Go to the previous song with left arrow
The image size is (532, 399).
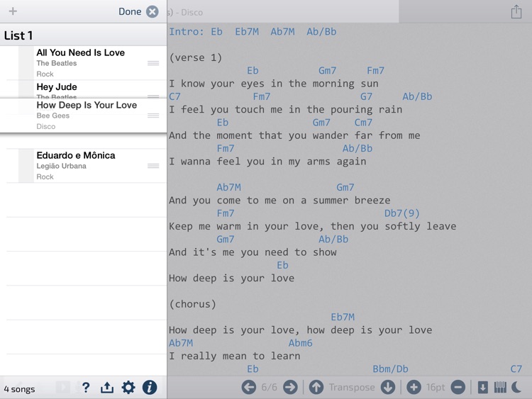click(249, 387)
